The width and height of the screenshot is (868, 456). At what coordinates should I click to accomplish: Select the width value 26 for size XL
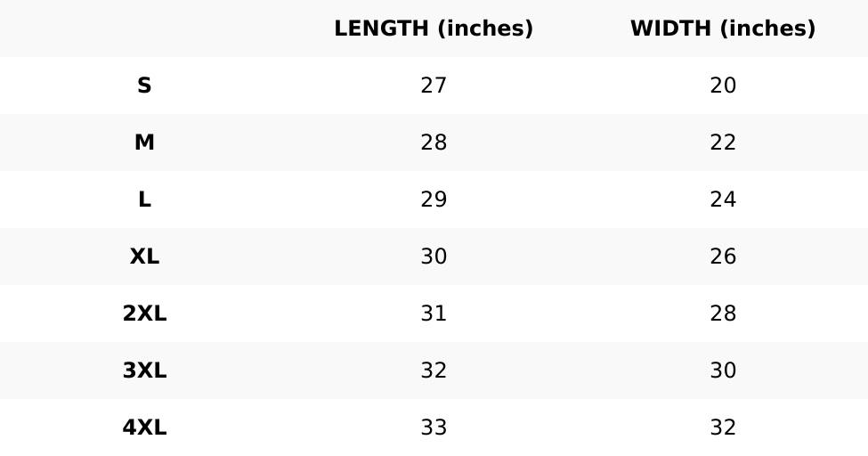pyautogui.click(x=723, y=256)
